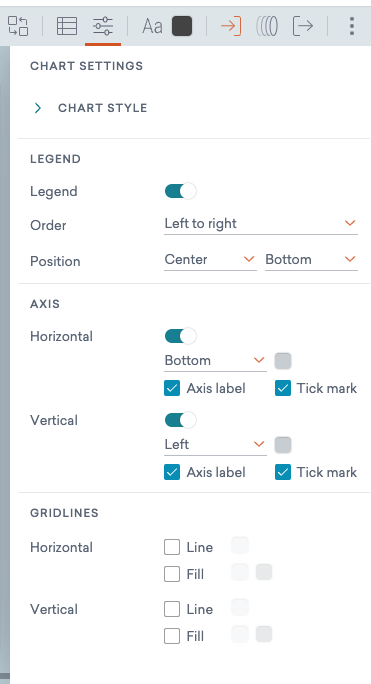Open the data table panel icon
Screen dimensions: 371x684
click(67, 26)
